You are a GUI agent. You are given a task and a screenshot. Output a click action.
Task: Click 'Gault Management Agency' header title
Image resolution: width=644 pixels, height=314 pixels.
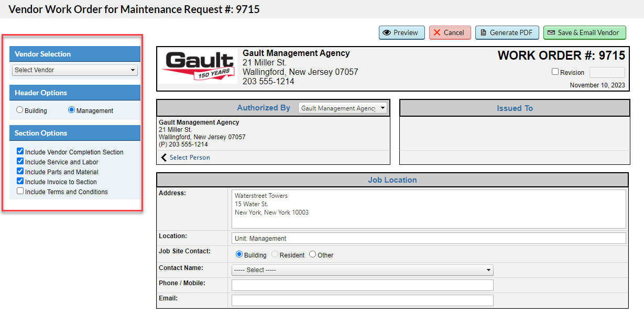[296, 53]
